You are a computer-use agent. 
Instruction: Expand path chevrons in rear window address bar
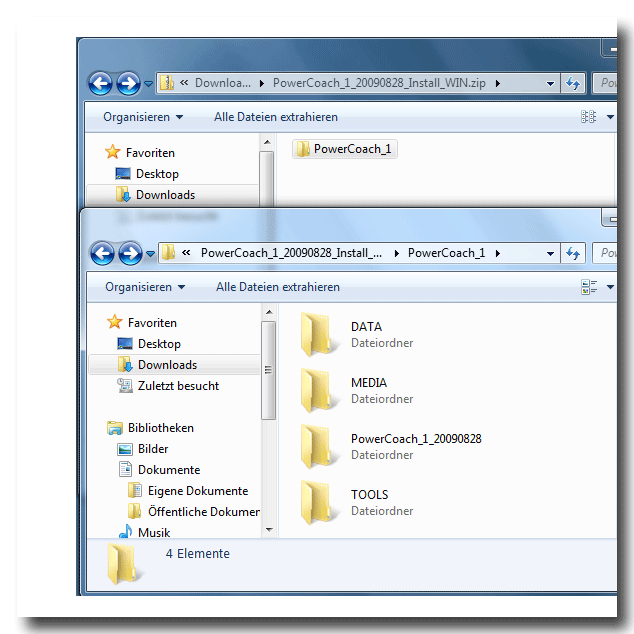184,83
